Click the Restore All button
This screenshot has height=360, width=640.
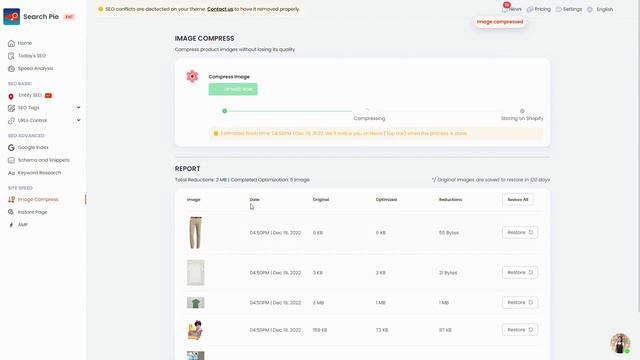(x=518, y=200)
